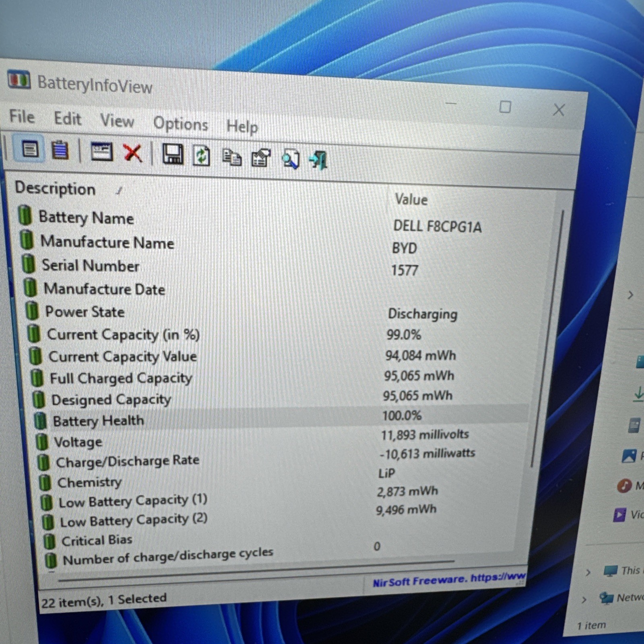Click the LiP chemistry value
The width and height of the screenshot is (644, 644).
pos(386,473)
